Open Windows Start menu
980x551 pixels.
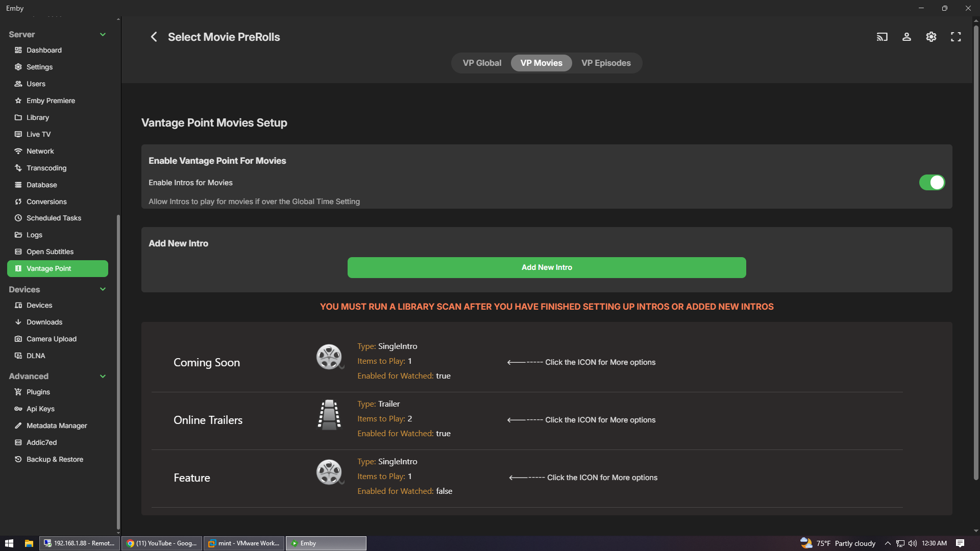[x=9, y=543]
